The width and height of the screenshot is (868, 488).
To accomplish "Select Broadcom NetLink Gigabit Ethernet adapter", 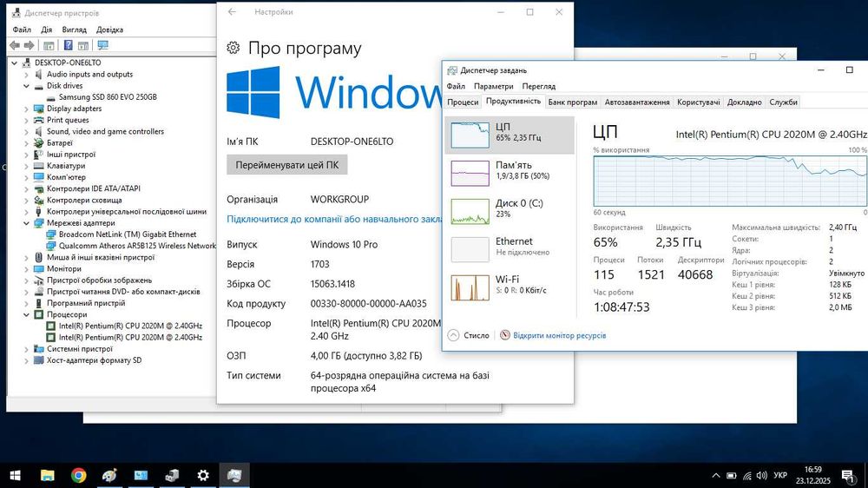I will [x=128, y=234].
